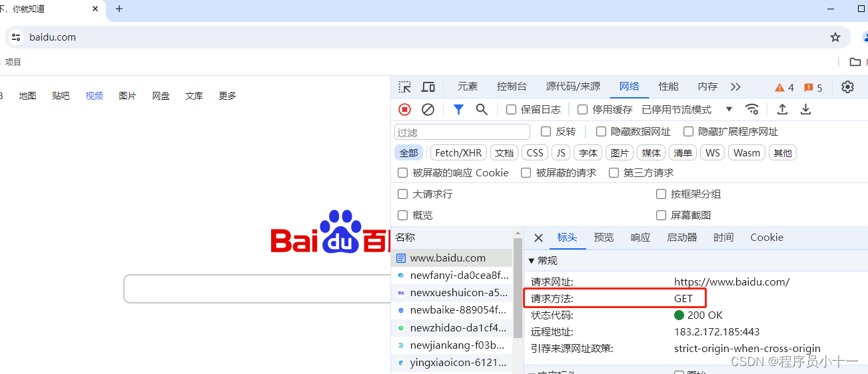Switch to the 内存 tab
Viewport: 868px width, 374px height.
(x=707, y=87)
